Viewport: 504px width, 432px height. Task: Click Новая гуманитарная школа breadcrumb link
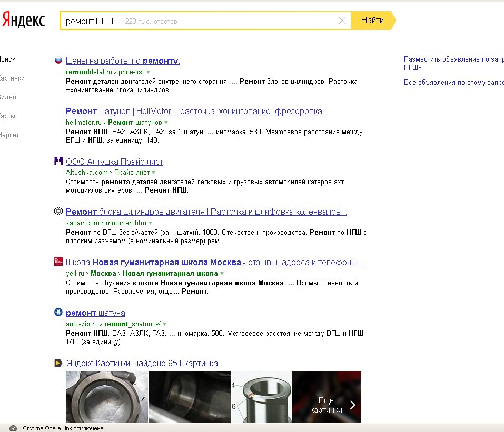coord(170,273)
